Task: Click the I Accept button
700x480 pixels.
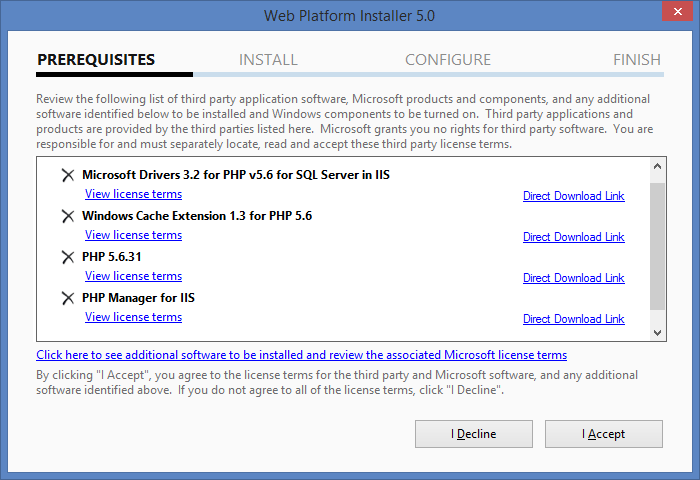Action: tap(604, 434)
